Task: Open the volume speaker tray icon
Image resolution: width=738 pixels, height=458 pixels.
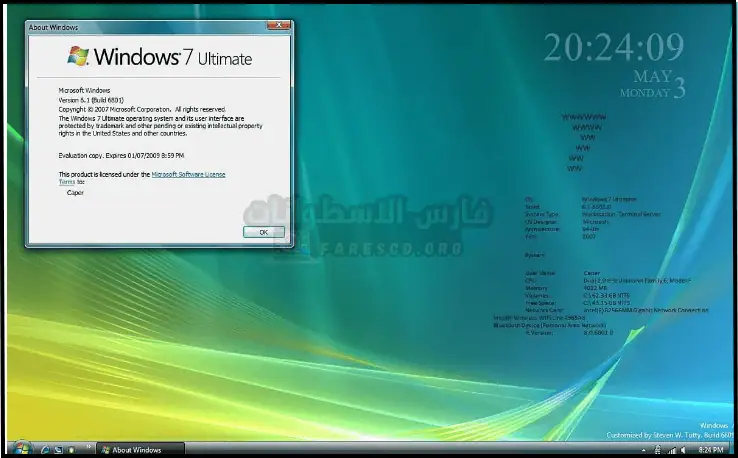Action: (x=683, y=450)
